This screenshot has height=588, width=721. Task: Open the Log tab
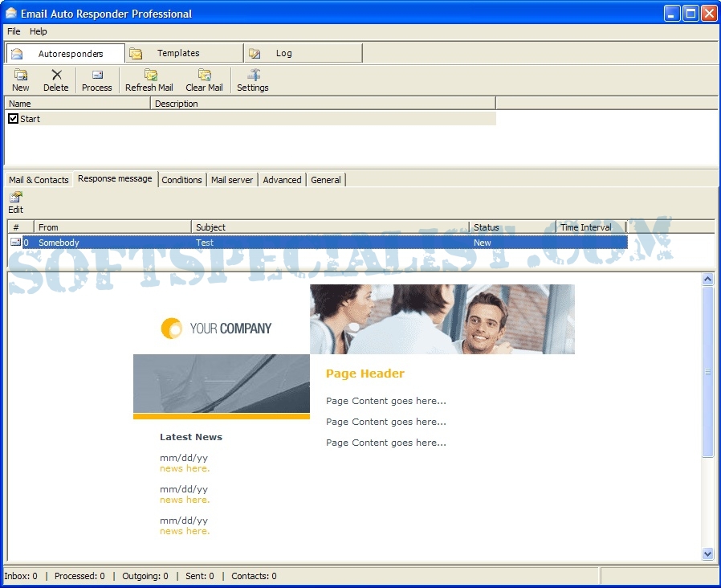point(283,54)
